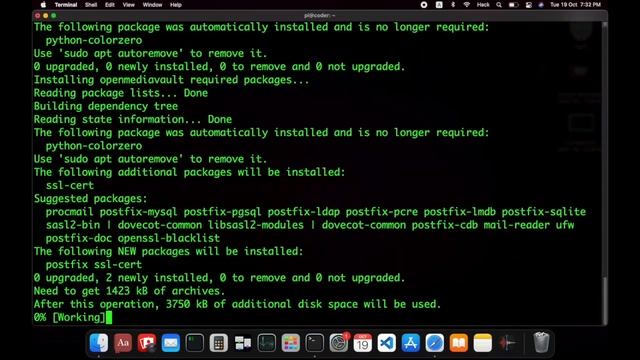This screenshot has width=640, height=360.
Task: Open Calculator from the Dock
Action: coord(219,343)
